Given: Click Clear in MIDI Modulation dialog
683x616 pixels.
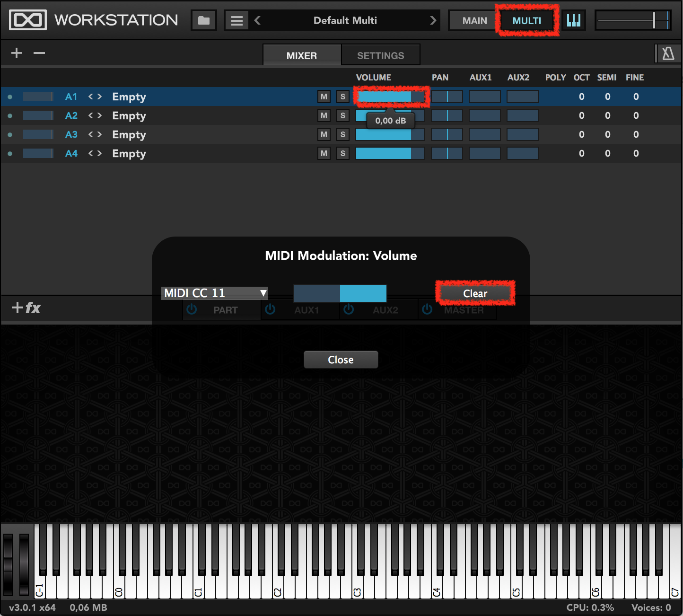Looking at the screenshot, I should point(475,293).
